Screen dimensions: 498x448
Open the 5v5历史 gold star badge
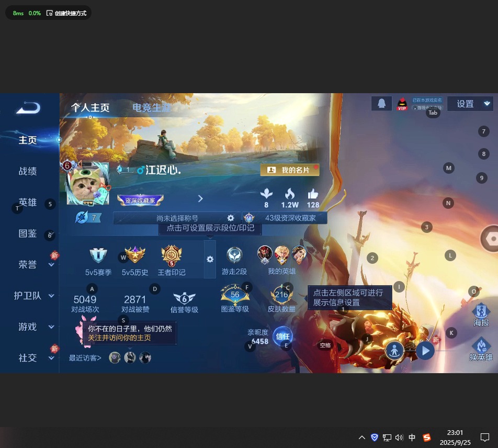coord(135,255)
